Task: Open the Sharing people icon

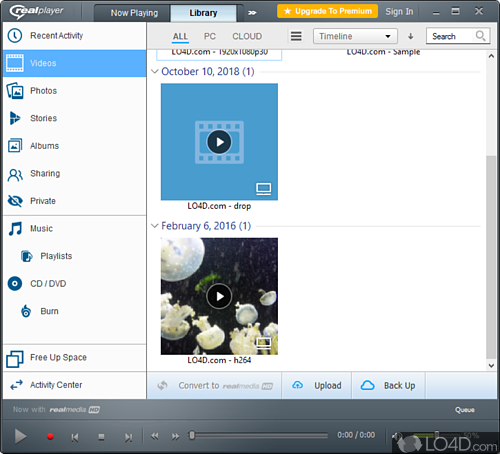Action: [15, 175]
